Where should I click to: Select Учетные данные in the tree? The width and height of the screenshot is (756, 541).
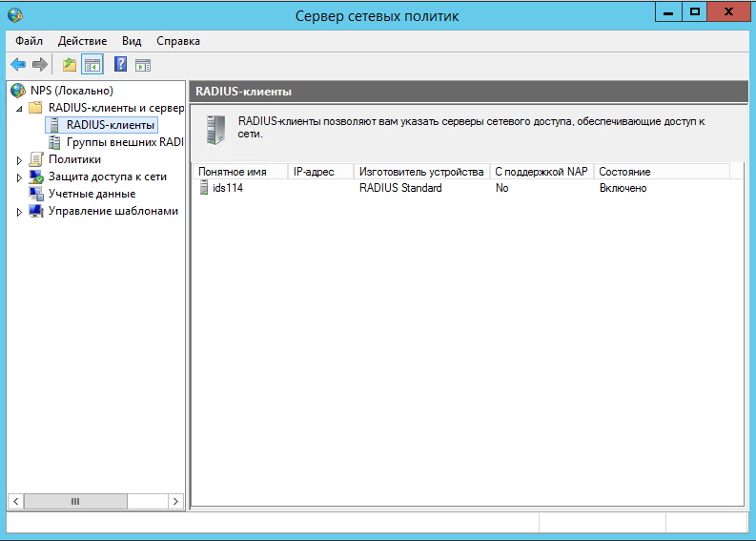pyautogui.click(x=91, y=194)
